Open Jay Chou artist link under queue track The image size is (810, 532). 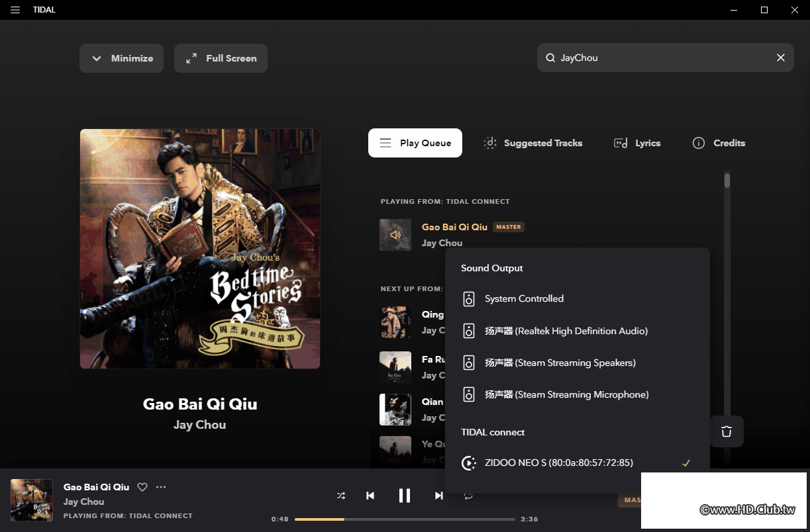442,243
